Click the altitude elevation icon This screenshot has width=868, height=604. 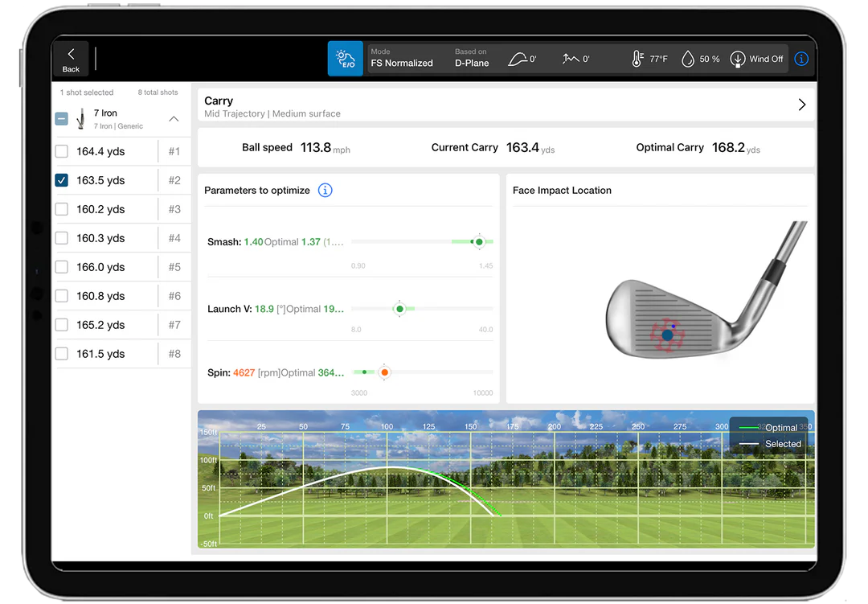pyautogui.click(x=571, y=59)
